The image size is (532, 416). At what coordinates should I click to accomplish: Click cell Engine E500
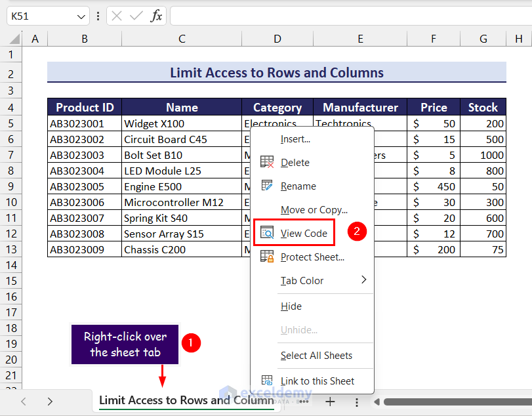pos(182,186)
